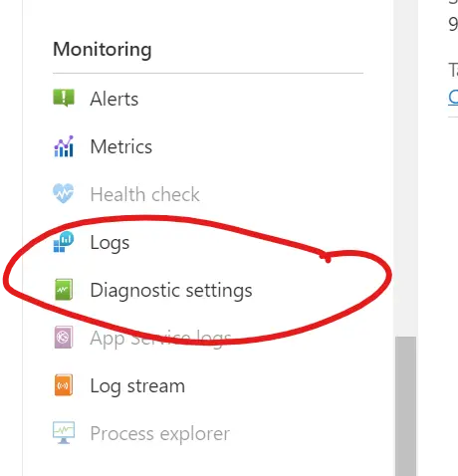Click the Monitoring section header
Screen dimensions: 458x476
[103, 50]
